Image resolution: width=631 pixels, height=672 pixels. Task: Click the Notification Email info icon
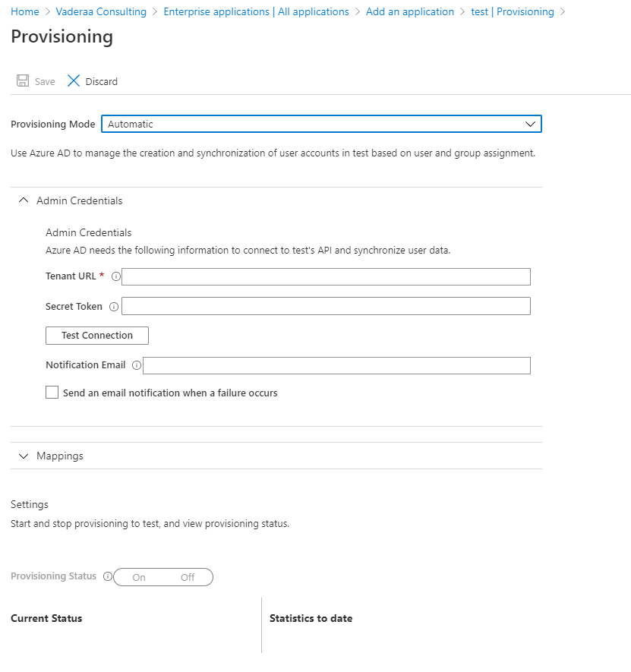(x=137, y=365)
